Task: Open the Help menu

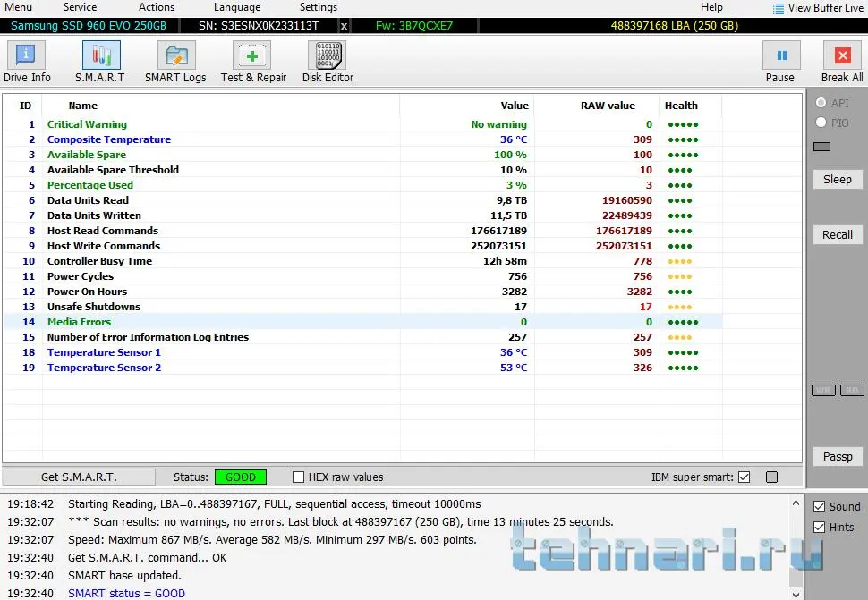Action: pyautogui.click(x=711, y=7)
